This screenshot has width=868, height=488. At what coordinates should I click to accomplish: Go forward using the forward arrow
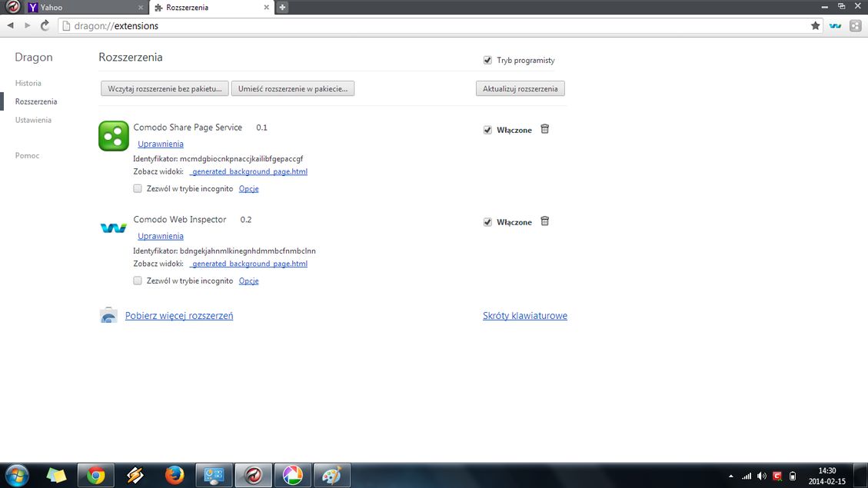point(27,25)
